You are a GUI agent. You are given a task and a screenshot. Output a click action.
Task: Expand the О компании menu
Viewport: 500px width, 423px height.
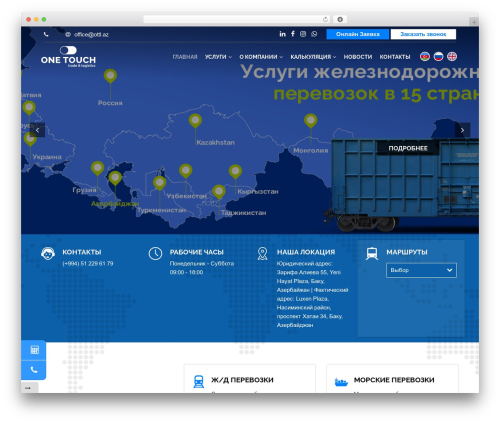[261, 57]
